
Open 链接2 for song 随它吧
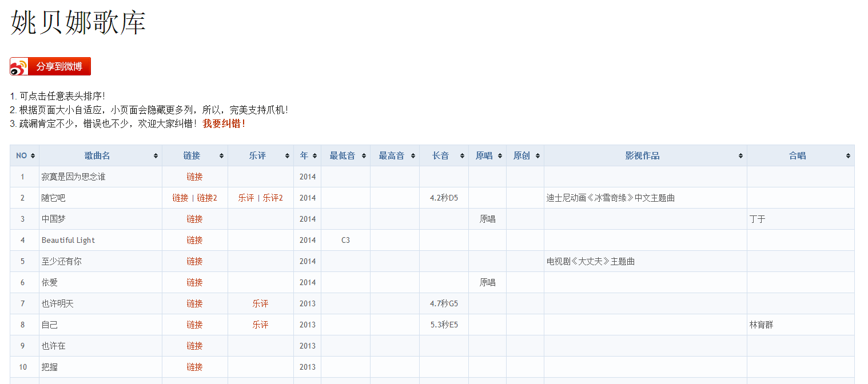207,198
